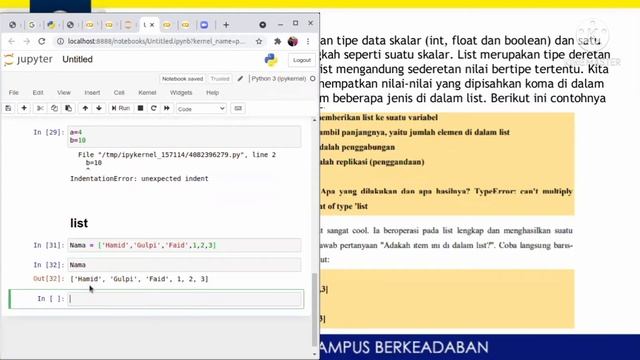Interrupt the kernel with the stop icon
Screen dimensions: 640x360
(x=140, y=108)
